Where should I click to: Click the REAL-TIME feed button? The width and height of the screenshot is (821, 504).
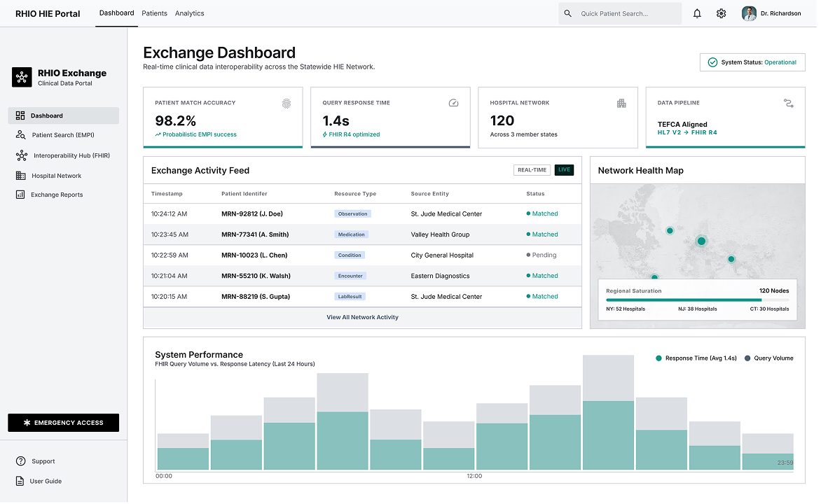[534, 171]
